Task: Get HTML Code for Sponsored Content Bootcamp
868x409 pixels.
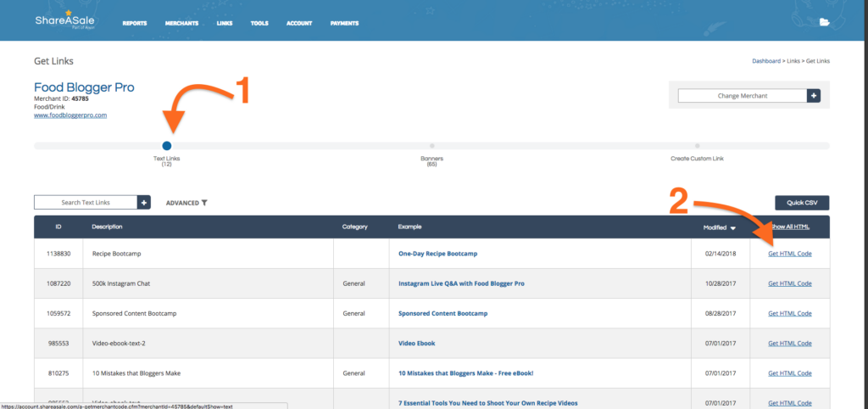Action: (790, 314)
